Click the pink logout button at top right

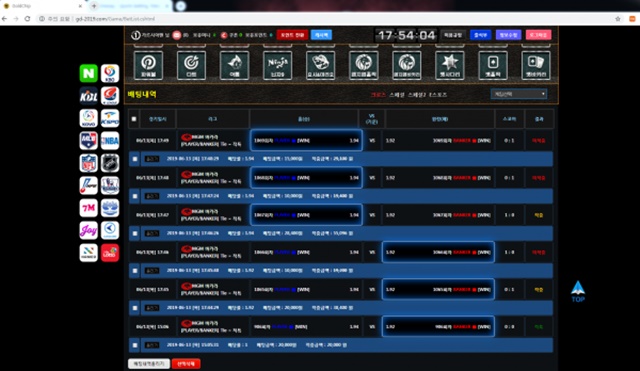[538, 35]
